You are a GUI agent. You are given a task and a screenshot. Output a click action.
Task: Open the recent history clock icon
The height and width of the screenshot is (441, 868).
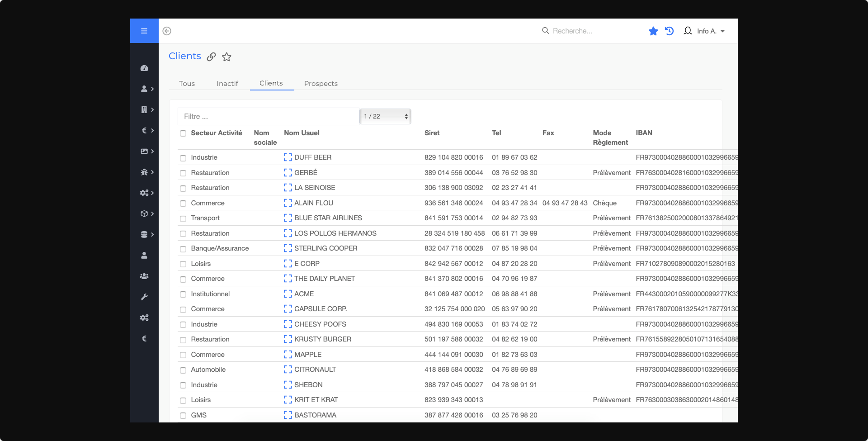point(669,31)
